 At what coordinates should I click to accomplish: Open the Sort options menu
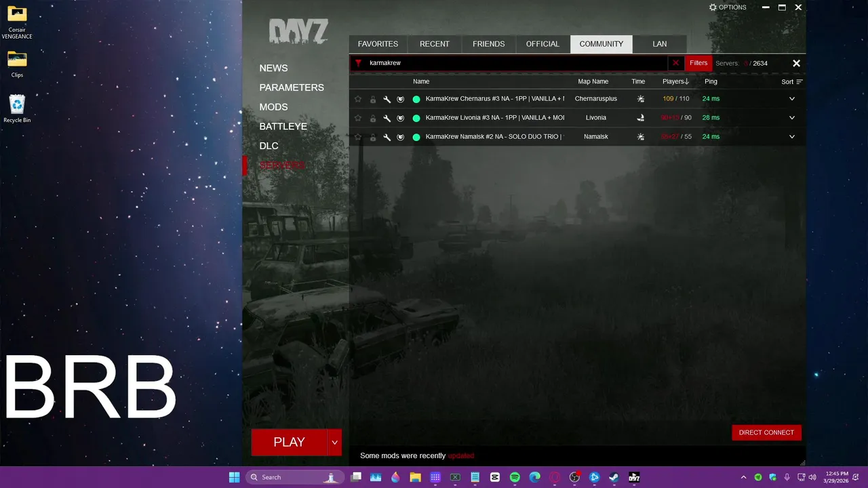(x=792, y=82)
